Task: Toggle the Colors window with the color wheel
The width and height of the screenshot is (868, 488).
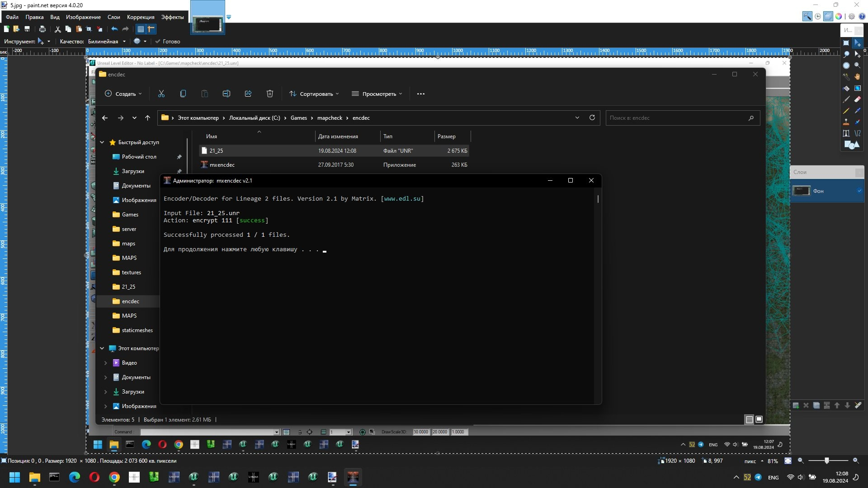Action: pyautogui.click(x=839, y=16)
